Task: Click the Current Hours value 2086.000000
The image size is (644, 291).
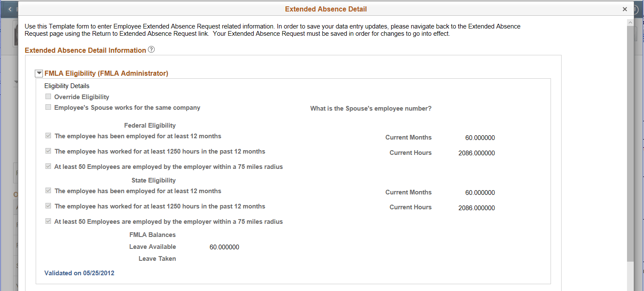Action: tap(477, 152)
